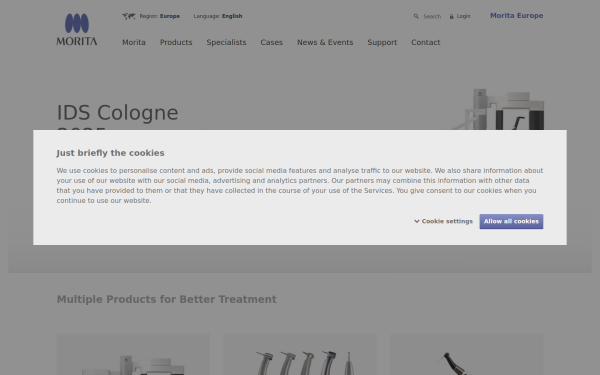Open the Specialists menu

(x=227, y=42)
